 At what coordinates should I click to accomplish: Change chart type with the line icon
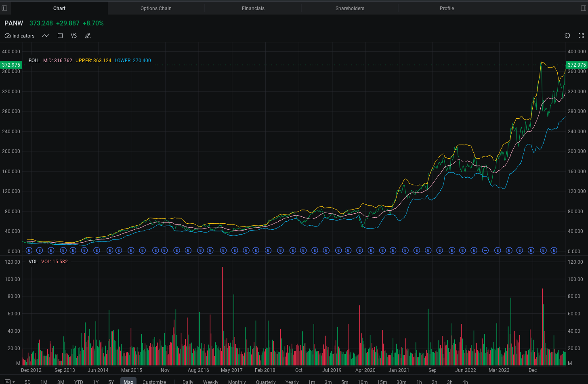(46, 36)
